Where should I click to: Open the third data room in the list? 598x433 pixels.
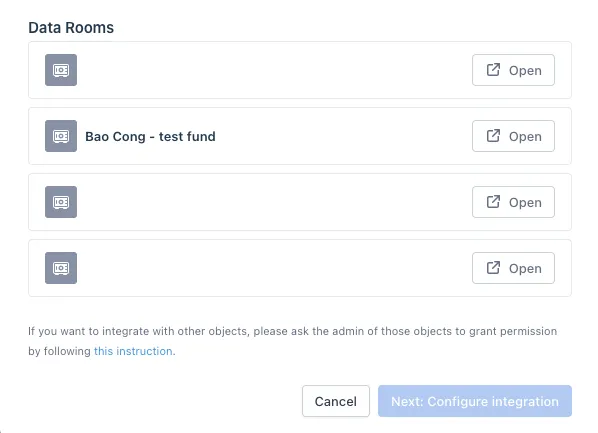pyautogui.click(x=513, y=202)
